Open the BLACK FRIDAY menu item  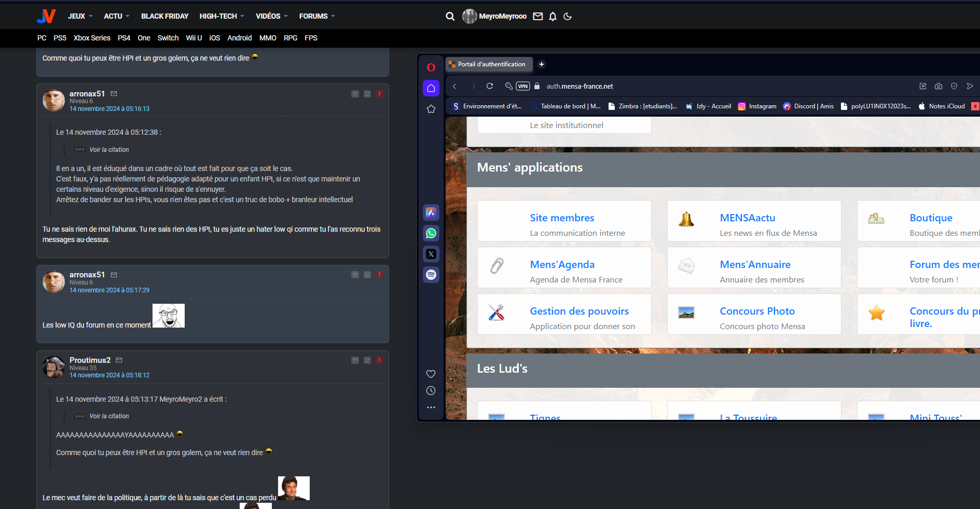(165, 16)
